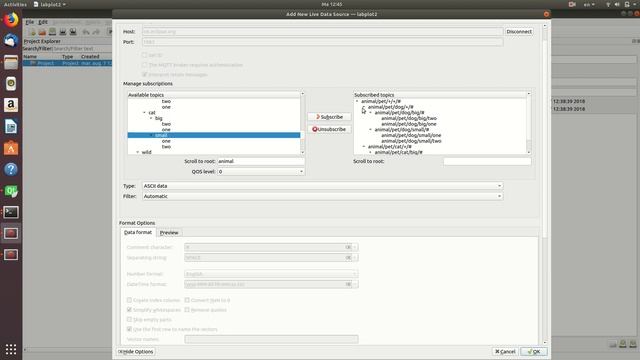Open Thunderbird mail from the dock
This screenshot has width=640, height=360.
[11, 40]
